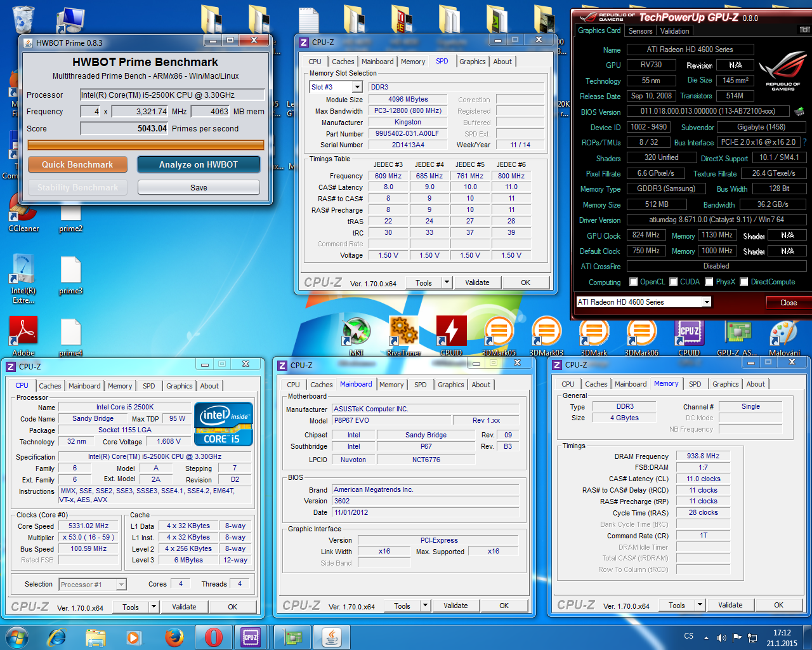Open the ATI Radeon HD 4600 Series dropdown
The image size is (812, 650).
[707, 302]
